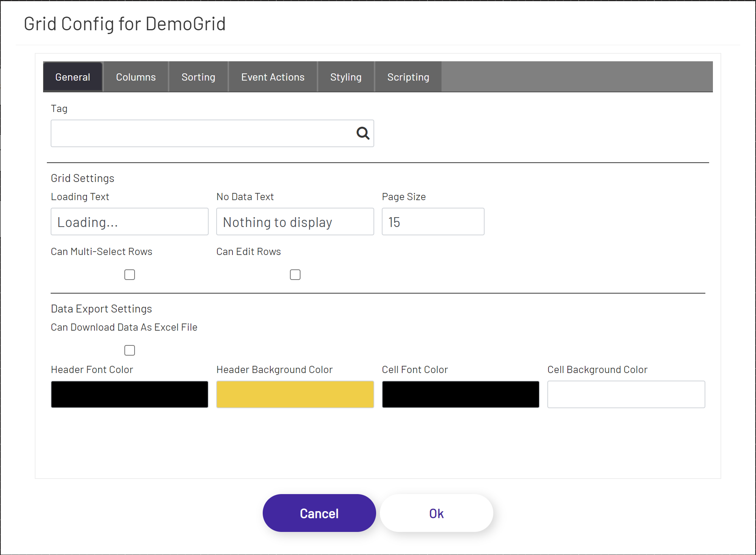This screenshot has width=756, height=555.
Task: Check Can Download Data As Excel File
Action: pyautogui.click(x=129, y=350)
